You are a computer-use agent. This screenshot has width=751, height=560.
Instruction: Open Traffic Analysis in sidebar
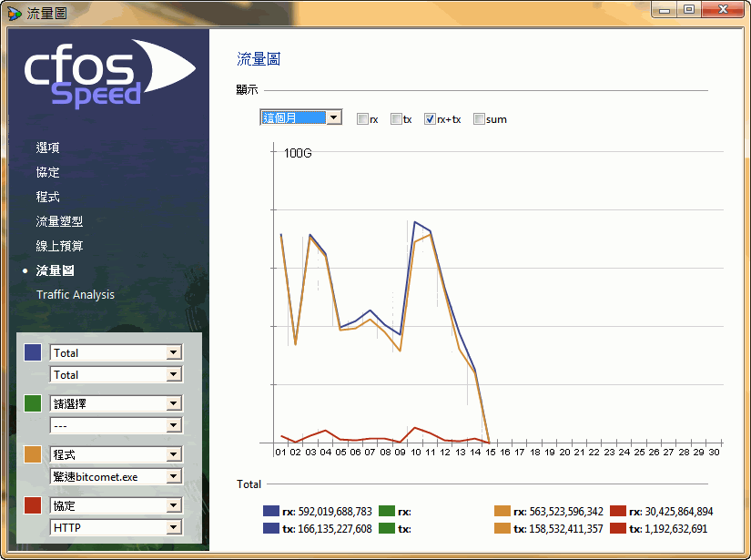(76, 295)
